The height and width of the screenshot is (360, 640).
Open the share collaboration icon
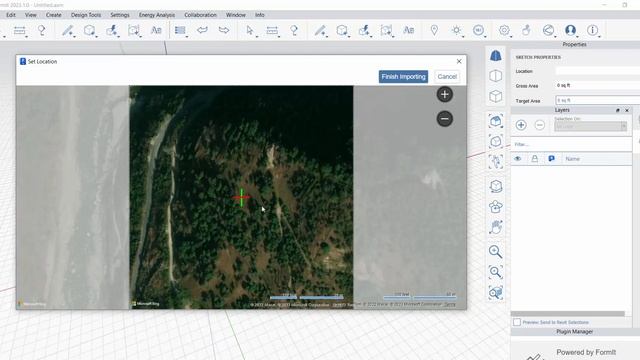click(548, 30)
